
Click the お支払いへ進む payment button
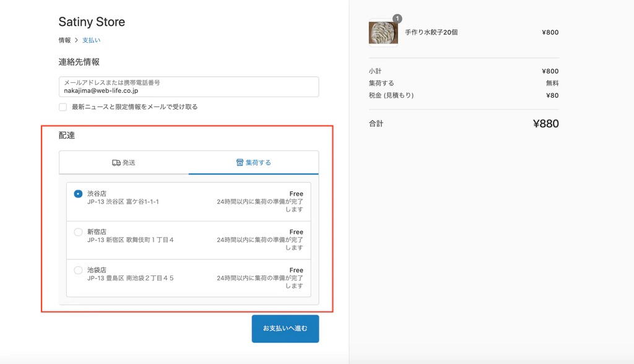(x=285, y=329)
